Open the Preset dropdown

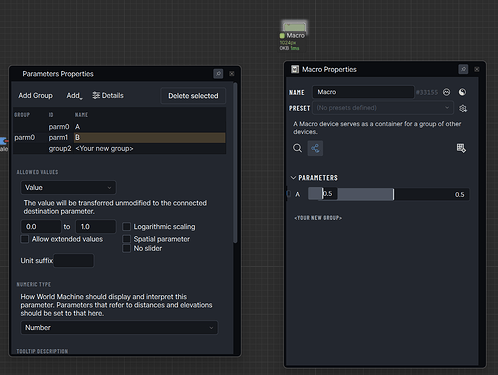point(383,108)
